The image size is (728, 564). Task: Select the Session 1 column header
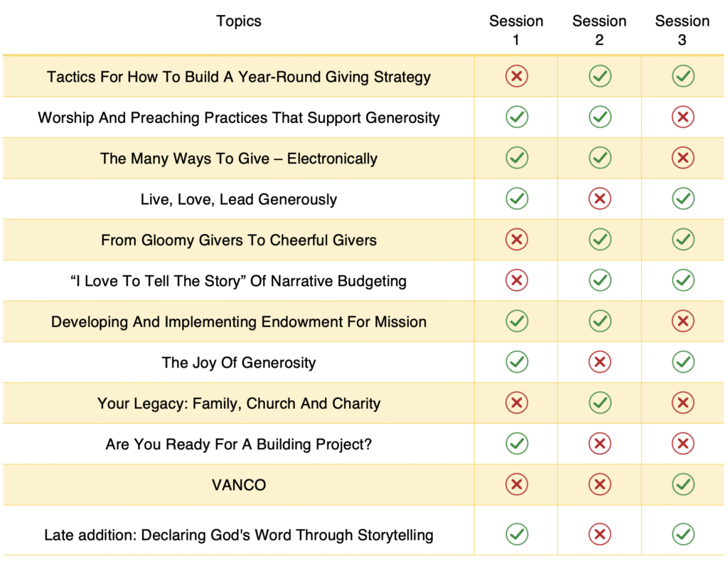tap(516, 30)
